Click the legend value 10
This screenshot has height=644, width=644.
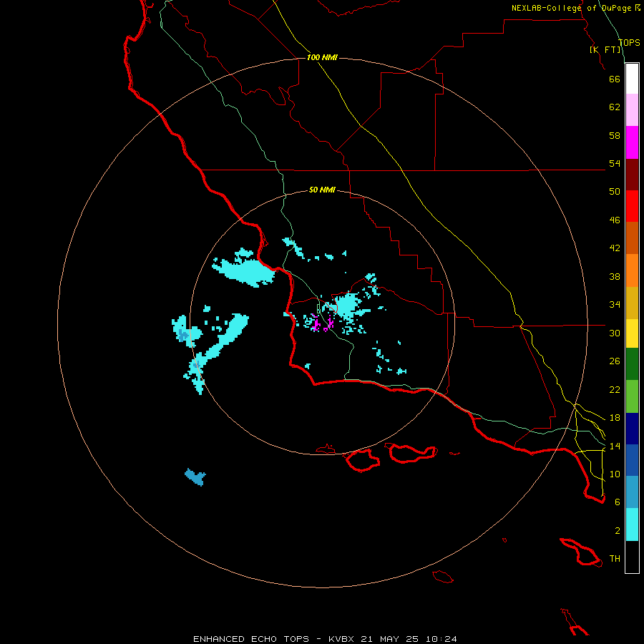pyautogui.click(x=615, y=474)
